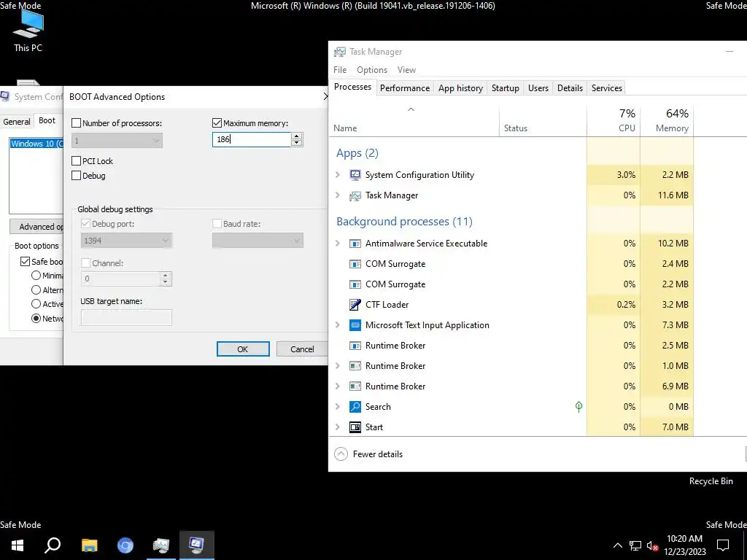This screenshot has height=560, width=747.
Task: Switch to the Services tab
Action: pyautogui.click(x=607, y=88)
